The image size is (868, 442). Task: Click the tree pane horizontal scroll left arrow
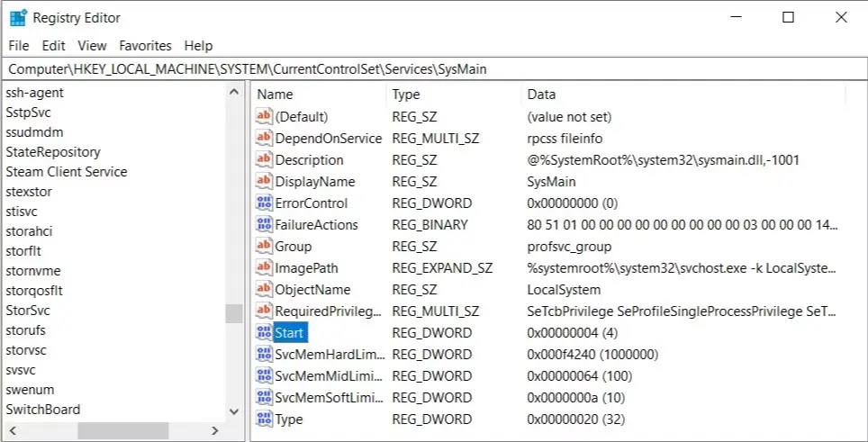pyautogui.click(x=13, y=430)
